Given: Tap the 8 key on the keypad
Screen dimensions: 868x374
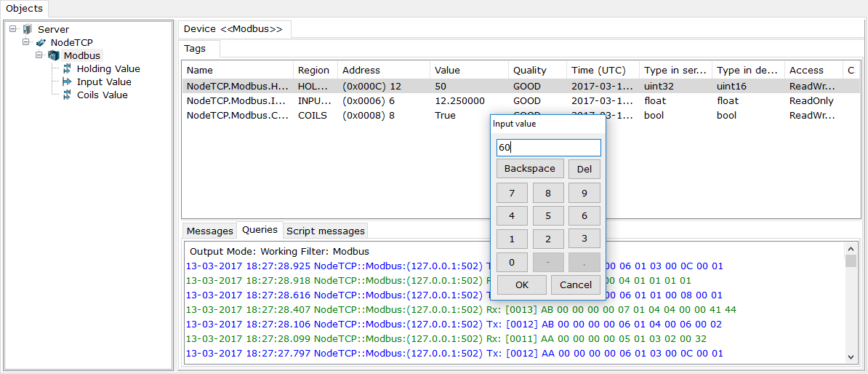Looking at the screenshot, I should pos(548,194).
